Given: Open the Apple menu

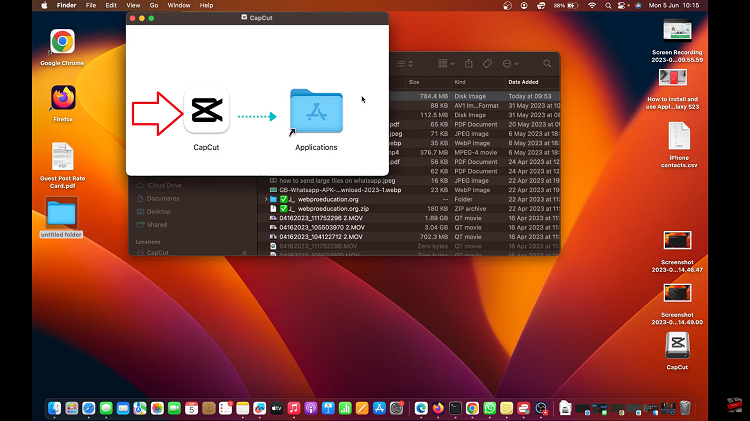Looking at the screenshot, I should click(x=44, y=5).
